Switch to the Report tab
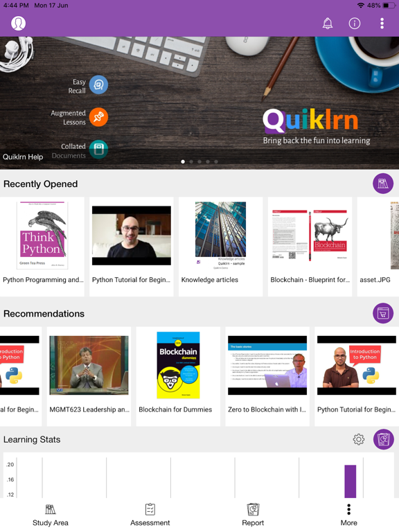This screenshot has height=532, width=399. (x=253, y=515)
